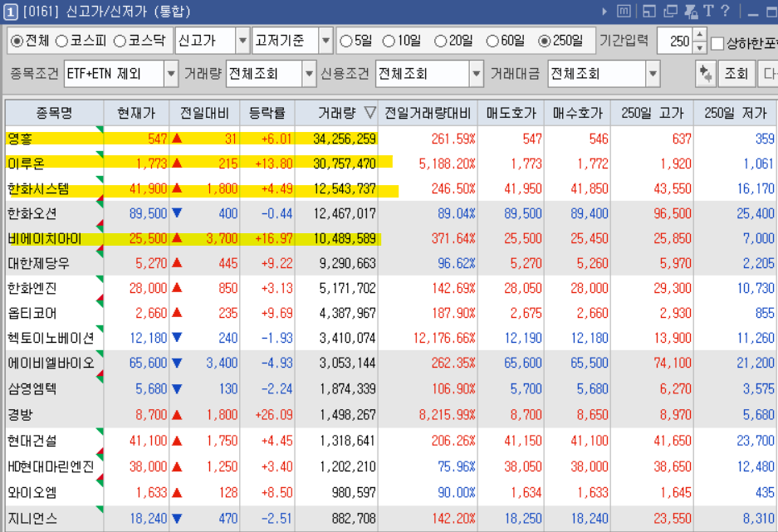Click the sort triangle in 거래량 header
The image size is (778, 532).
click(369, 113)
